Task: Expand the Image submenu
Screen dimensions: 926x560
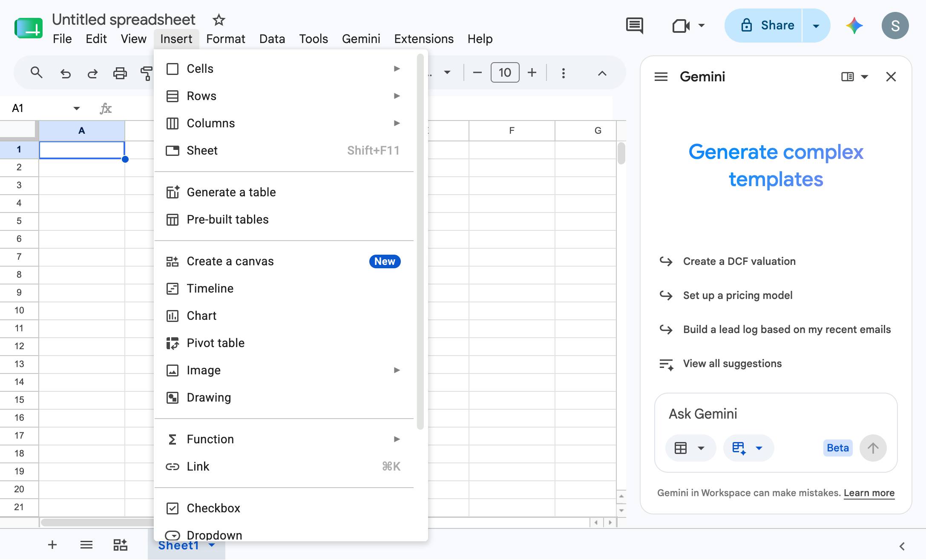Action: point(284,370)
